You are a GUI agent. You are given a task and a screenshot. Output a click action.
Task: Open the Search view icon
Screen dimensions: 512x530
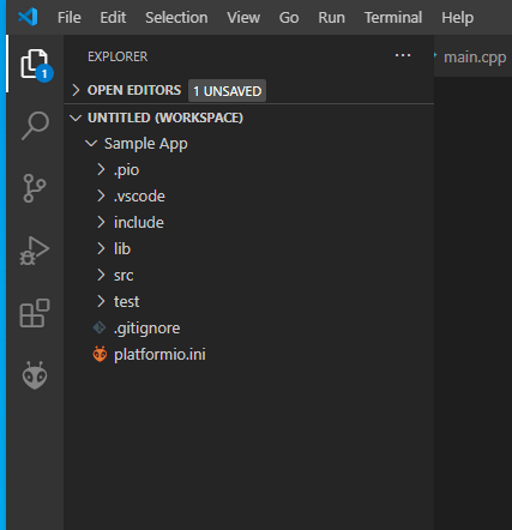[35, 125]
